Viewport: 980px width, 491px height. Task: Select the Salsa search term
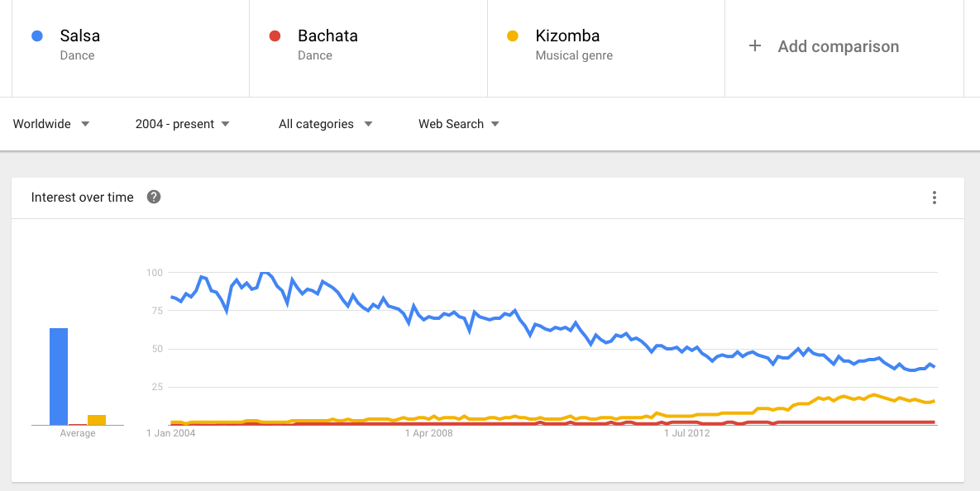(x=80, y=36)
